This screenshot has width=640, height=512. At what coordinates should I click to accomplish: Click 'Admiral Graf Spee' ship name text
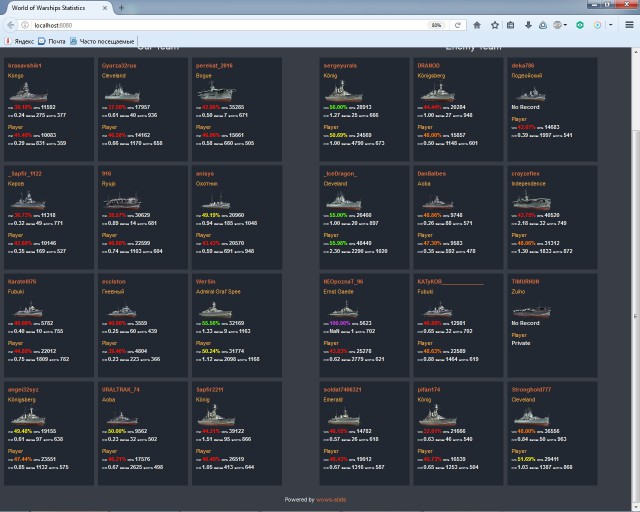pos(218,292)
